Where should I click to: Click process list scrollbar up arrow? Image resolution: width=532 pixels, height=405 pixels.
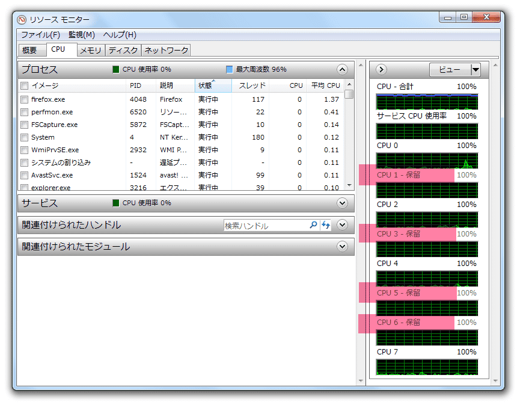pyautogui.click(x=349, y=84)
